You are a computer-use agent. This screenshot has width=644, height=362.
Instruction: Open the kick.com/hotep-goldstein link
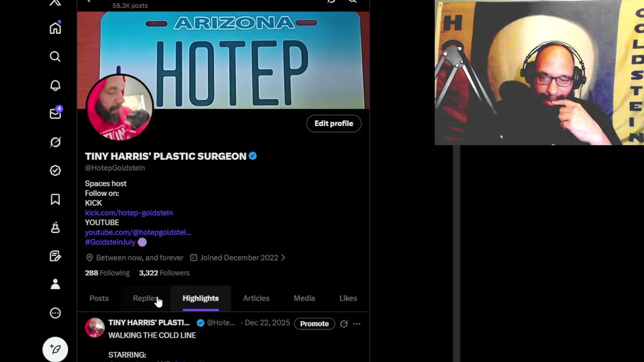coord(129,213)
